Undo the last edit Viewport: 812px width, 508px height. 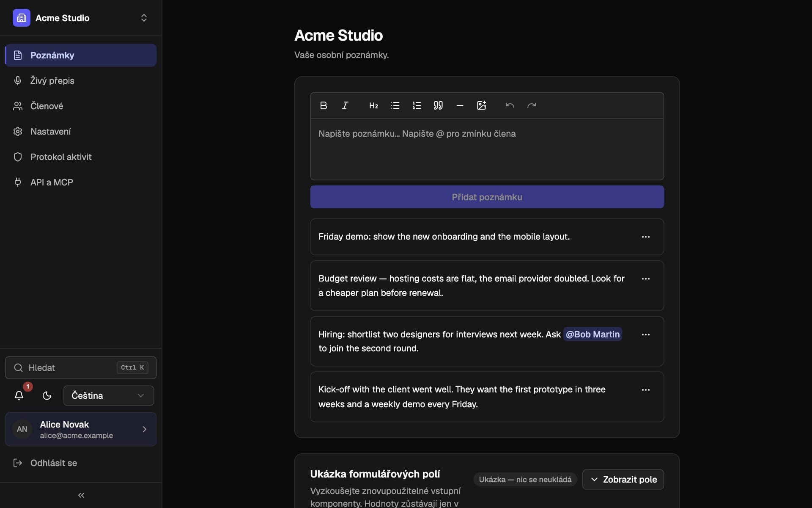tap(510, 105)
